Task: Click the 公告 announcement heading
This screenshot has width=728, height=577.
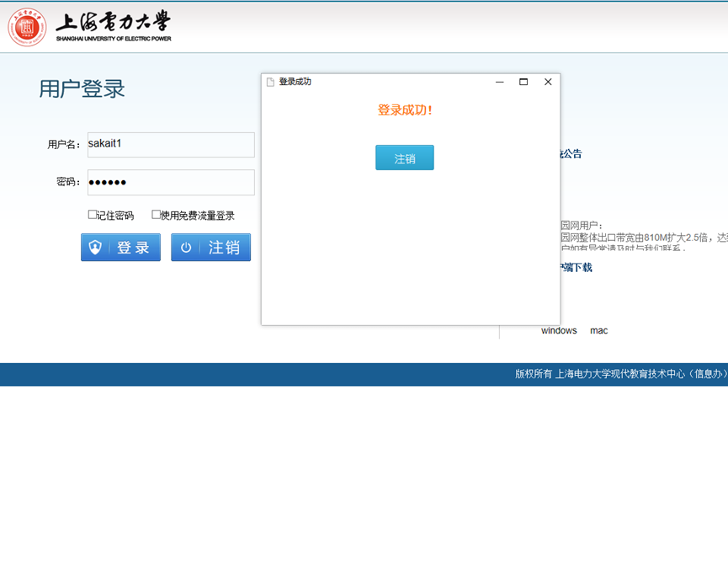Action: tap(571, 154)
